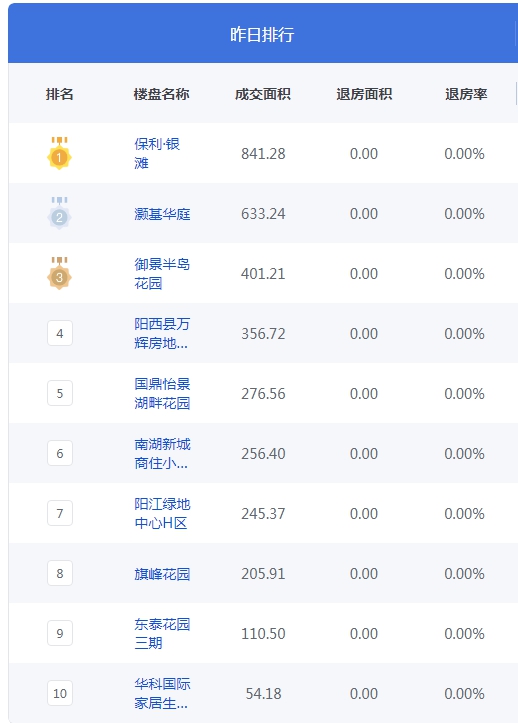
Task: Switch to the 昨日排行 tab
Action: tap(262, 34)
